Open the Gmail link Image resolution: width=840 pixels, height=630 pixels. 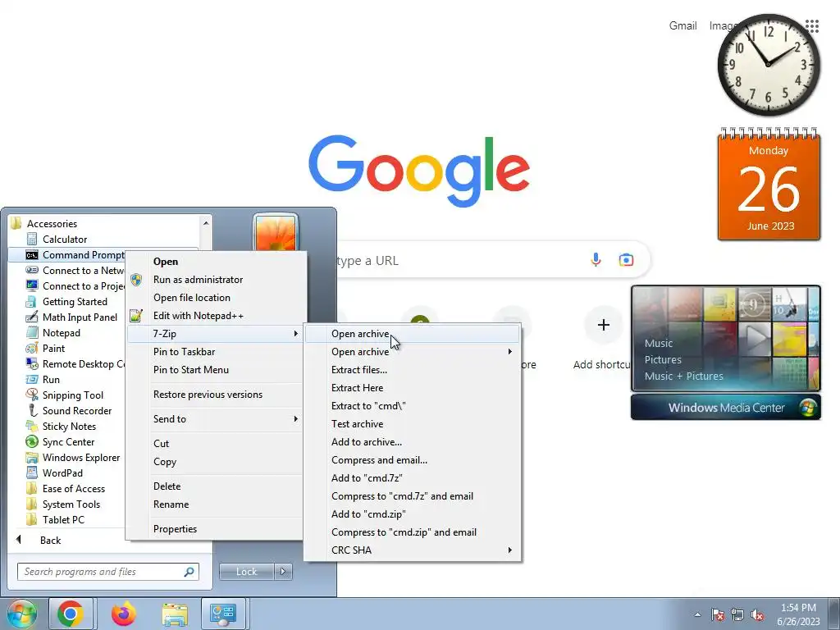point(682,25)
